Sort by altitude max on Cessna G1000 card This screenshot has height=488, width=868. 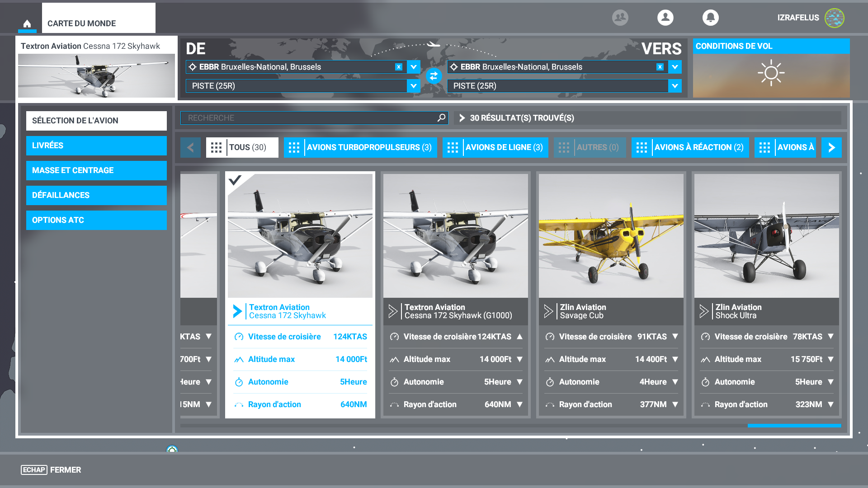coord(519,359)
